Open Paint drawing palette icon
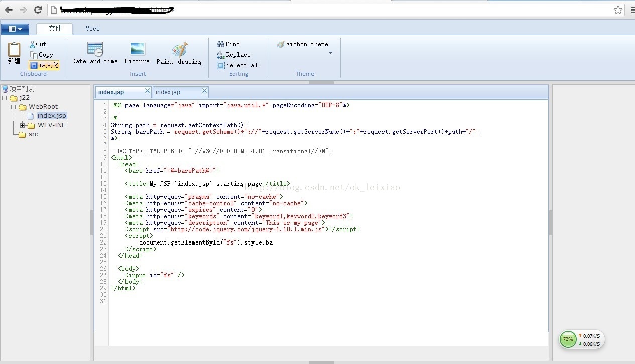 coord(179,49)
